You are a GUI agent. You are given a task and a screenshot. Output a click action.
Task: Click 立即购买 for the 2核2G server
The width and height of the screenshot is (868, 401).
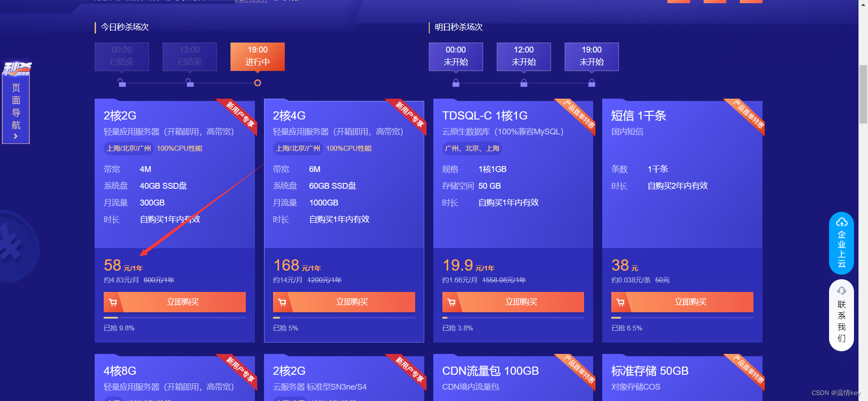tap(175, 302)
